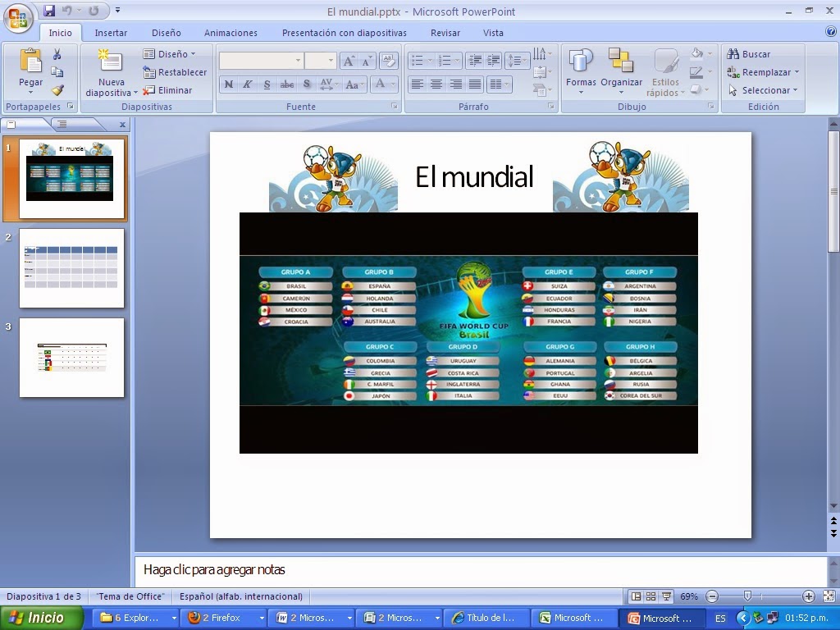Add a slide with Nueva diapositiva
Image resolution: width=840 pixels, height=630 pixels.
point(112,73)
